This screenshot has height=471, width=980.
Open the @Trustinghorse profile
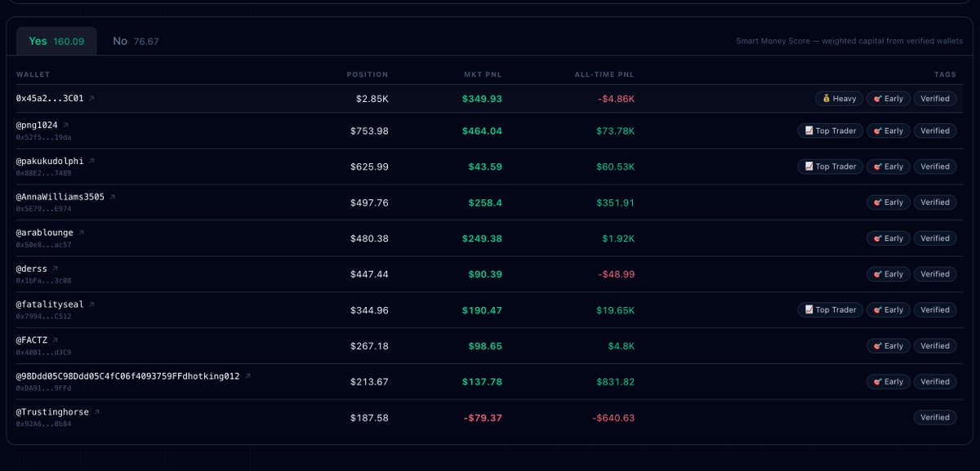[52, 412]
